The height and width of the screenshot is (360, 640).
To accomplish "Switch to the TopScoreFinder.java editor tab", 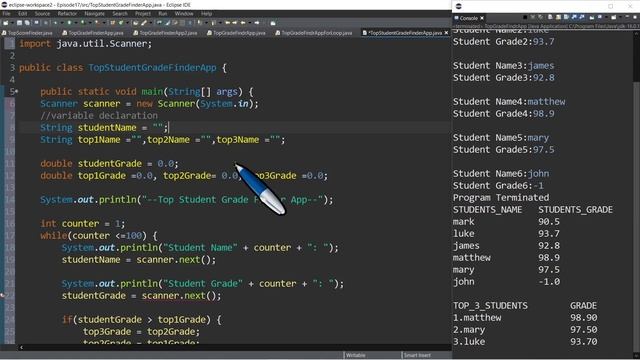I will (x=27, y=33).
